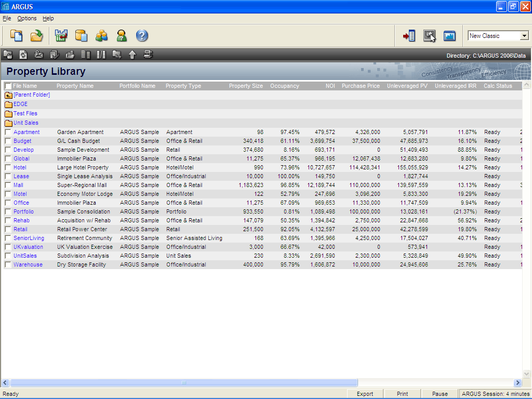Click the vertical scrollbar up arrow
The height and width of the screenshot is (399, 532).
[527, 84]
